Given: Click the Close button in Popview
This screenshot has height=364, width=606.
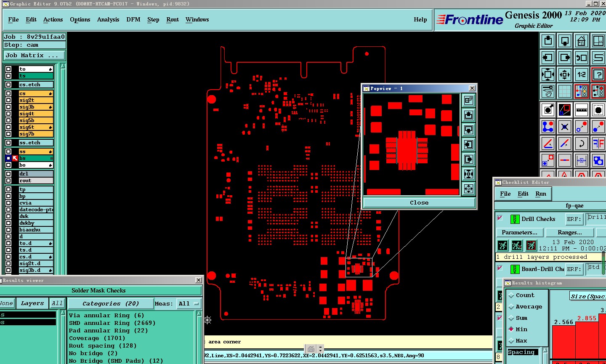Looking at the screenshot, I should tap(419, 202).
